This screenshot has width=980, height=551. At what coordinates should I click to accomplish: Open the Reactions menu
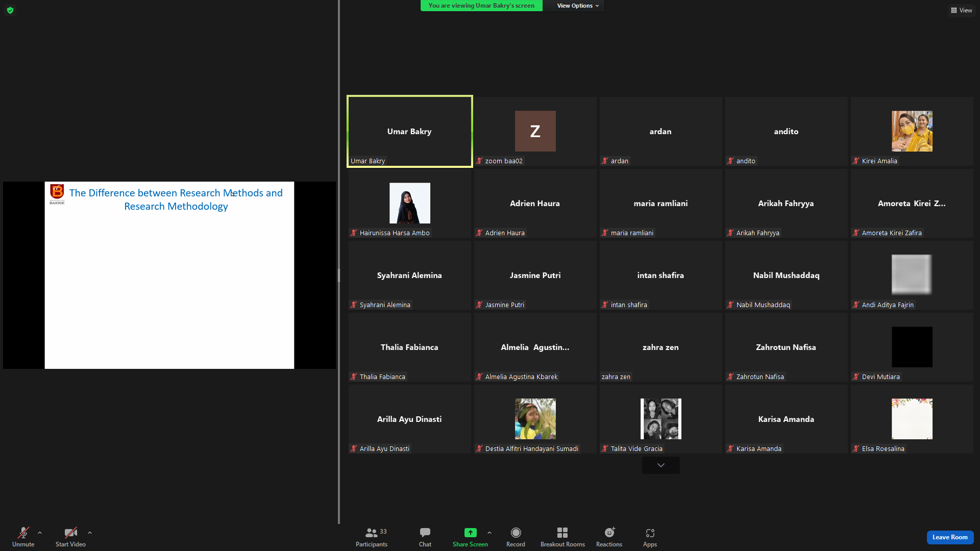pos(609,537)
